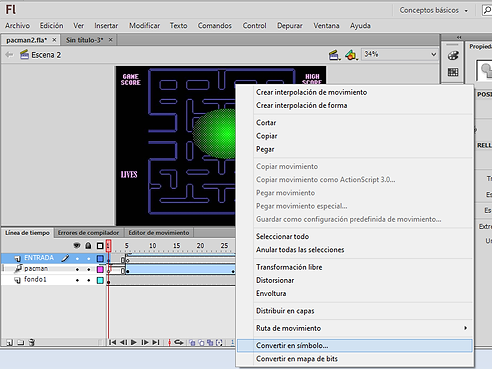
Task: Open the Swatches grid panel icon
Action: (x=453, y=72)
